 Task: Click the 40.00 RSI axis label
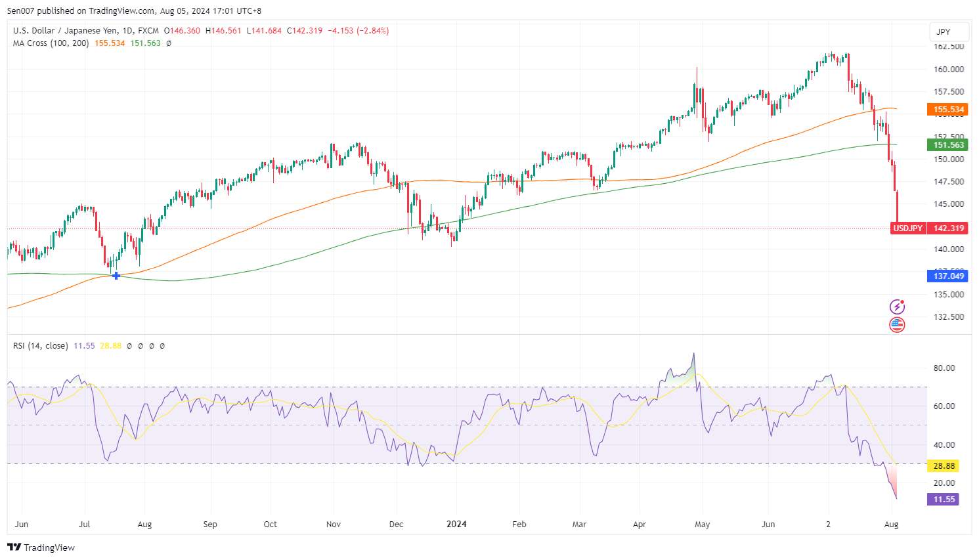tap(944, 445)
